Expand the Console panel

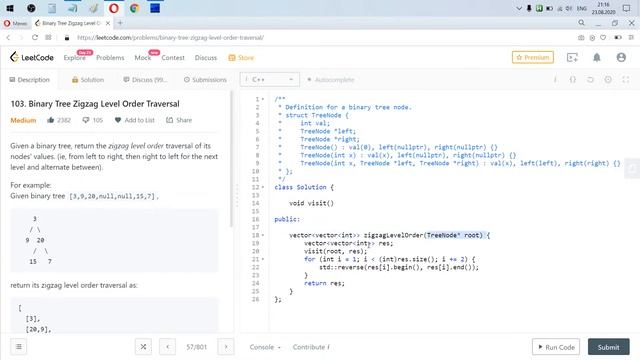[265, 347]
